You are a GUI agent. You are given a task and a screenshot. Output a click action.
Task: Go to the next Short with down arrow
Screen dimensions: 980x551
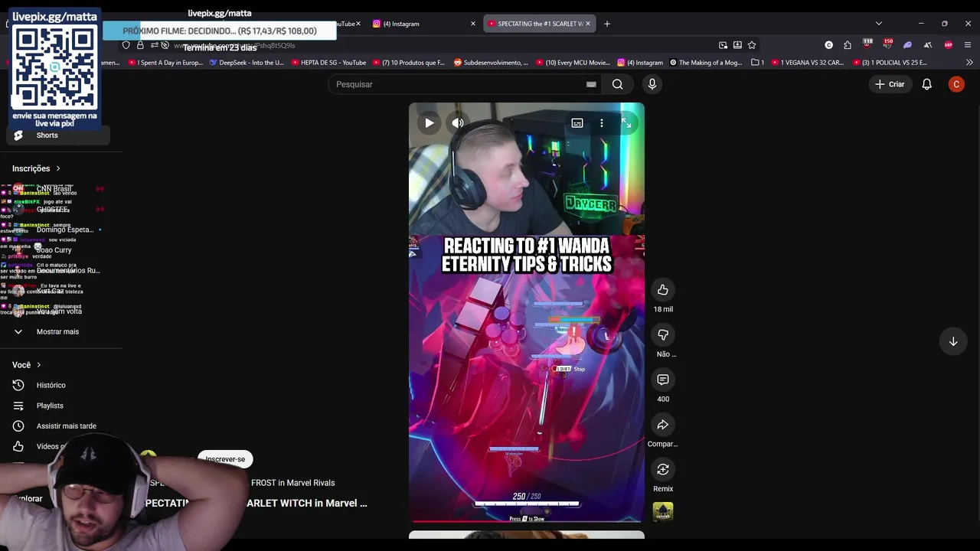953,341
